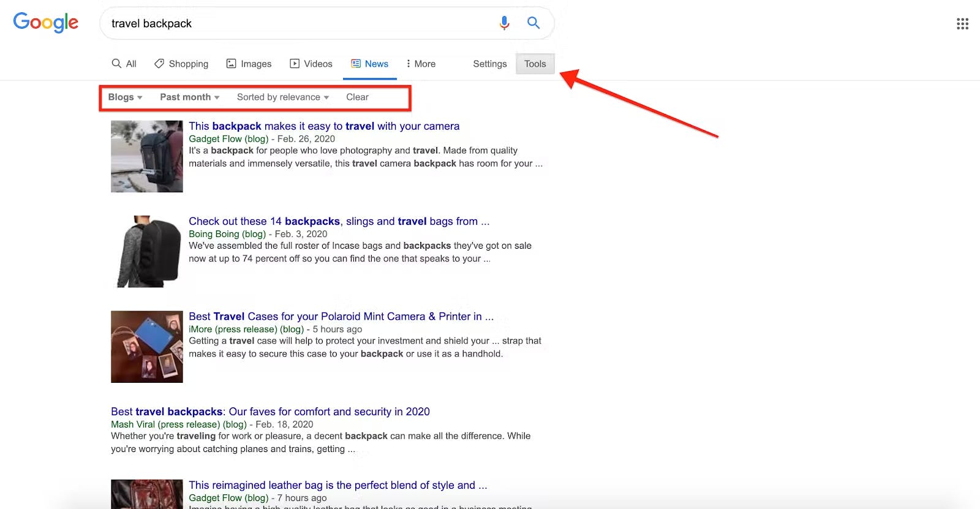
Task: Click the Google logo
Action: coord(46,23)
